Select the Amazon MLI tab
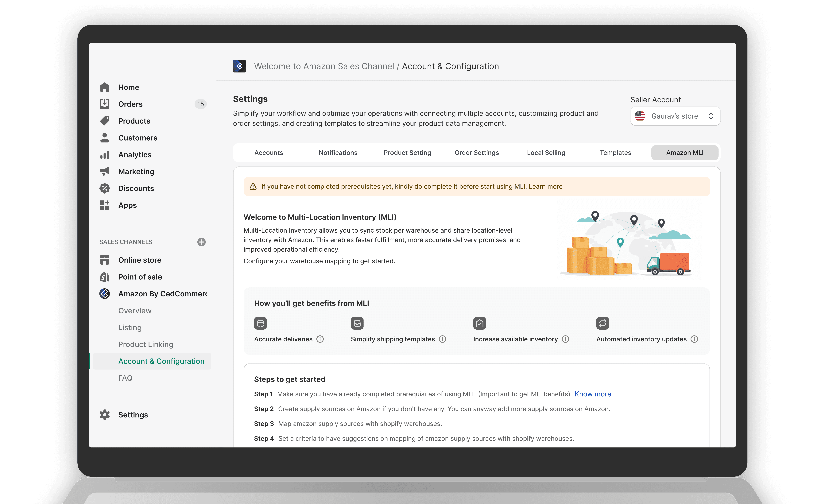 tap(685, 153)
